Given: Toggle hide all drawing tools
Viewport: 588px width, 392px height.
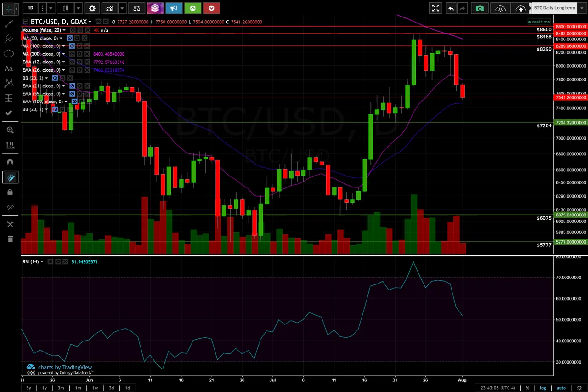Looking at the screenshot, I should tap(10, 207).
